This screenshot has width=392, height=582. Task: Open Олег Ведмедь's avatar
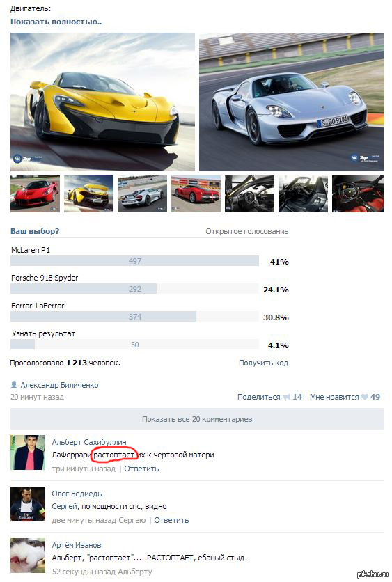(28, 504)
